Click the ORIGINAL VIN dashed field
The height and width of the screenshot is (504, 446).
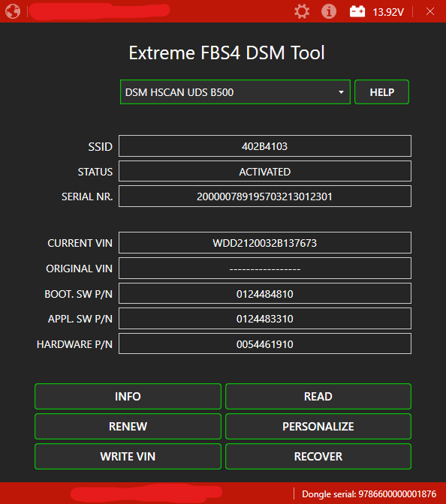[x=265, y=268]
